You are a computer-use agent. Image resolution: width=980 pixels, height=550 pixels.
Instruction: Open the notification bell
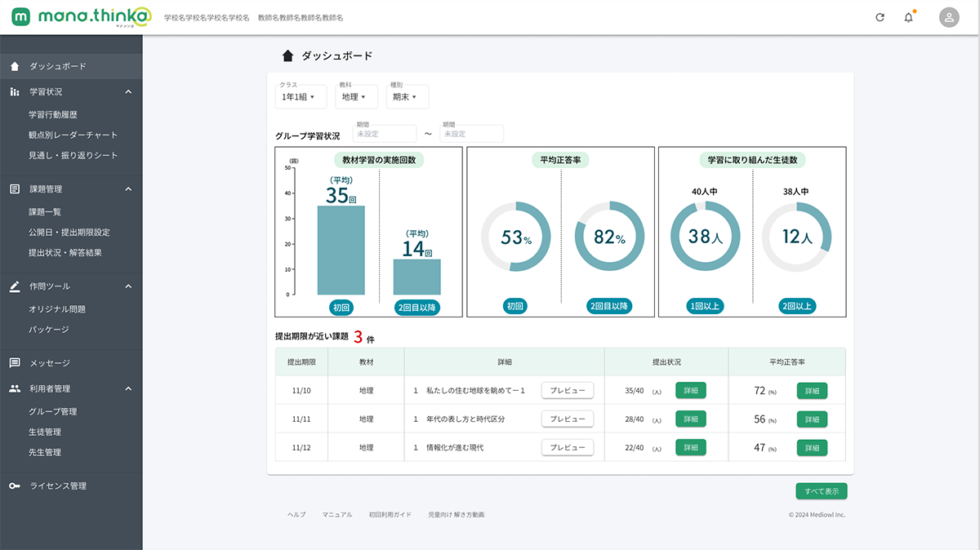tap(908, 17)
